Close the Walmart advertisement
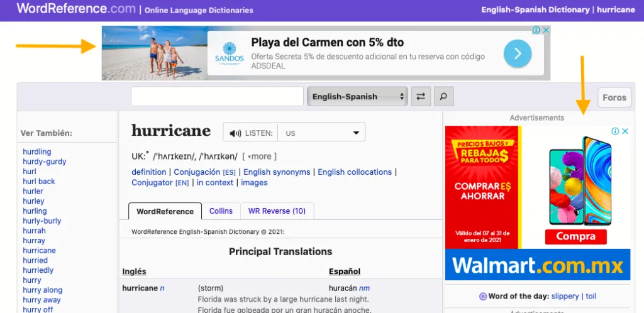This screenshot has width=644, height=313. click(x=625, y=131)
